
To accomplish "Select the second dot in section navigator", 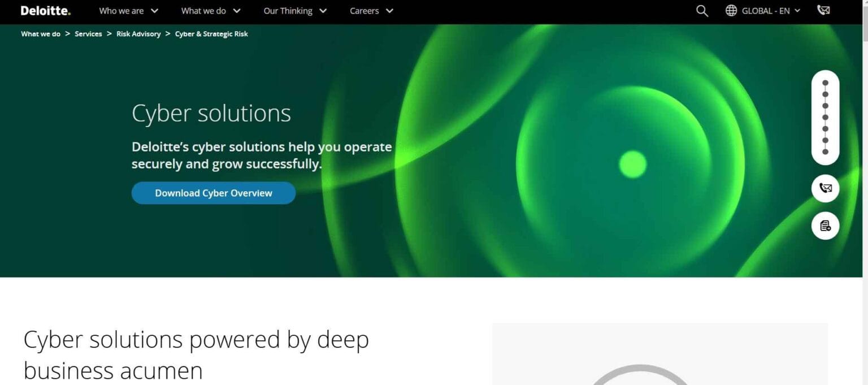I will click(x=825, y=94).
